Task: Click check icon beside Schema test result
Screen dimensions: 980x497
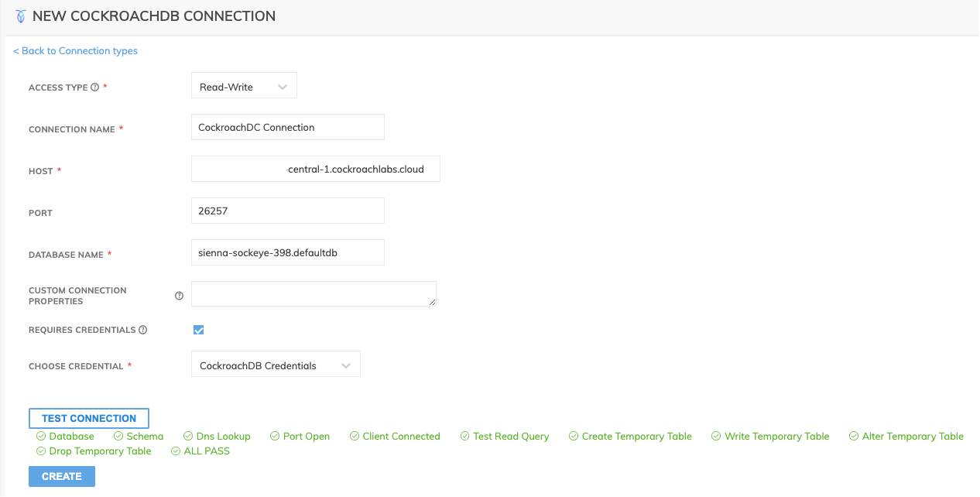Action: click(x=118, y=437)
